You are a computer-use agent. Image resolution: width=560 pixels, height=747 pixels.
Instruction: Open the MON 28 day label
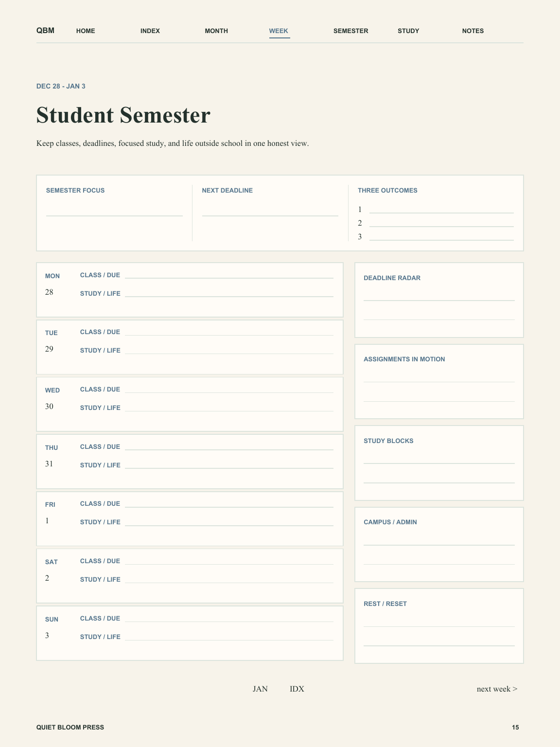click(52, 284)
